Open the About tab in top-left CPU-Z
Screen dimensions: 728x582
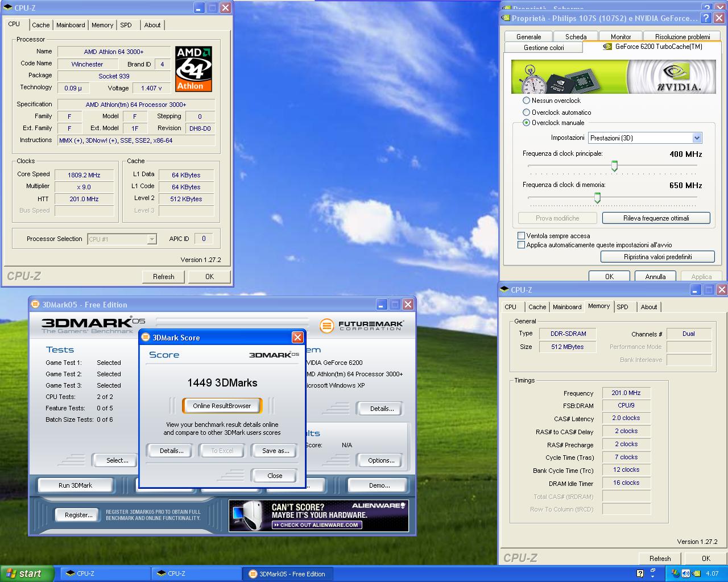tap(152, 25)
